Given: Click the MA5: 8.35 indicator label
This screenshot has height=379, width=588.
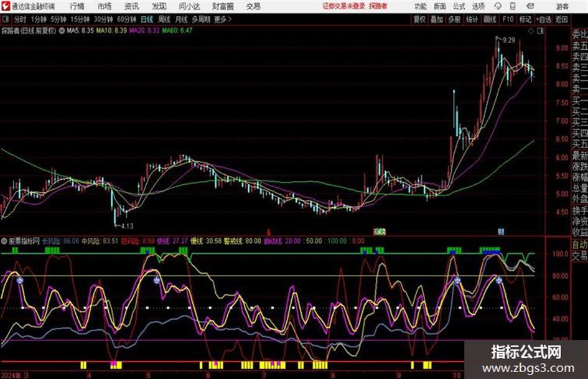Looking at the screenshot, I should (80, 30).
